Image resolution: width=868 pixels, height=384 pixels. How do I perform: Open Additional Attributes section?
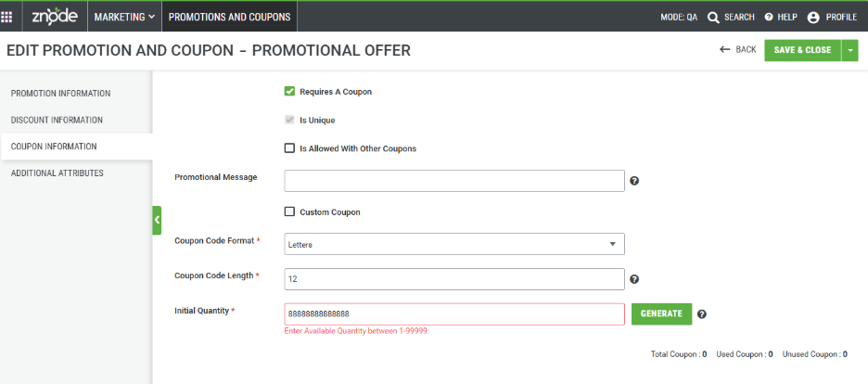click(57, 173)
